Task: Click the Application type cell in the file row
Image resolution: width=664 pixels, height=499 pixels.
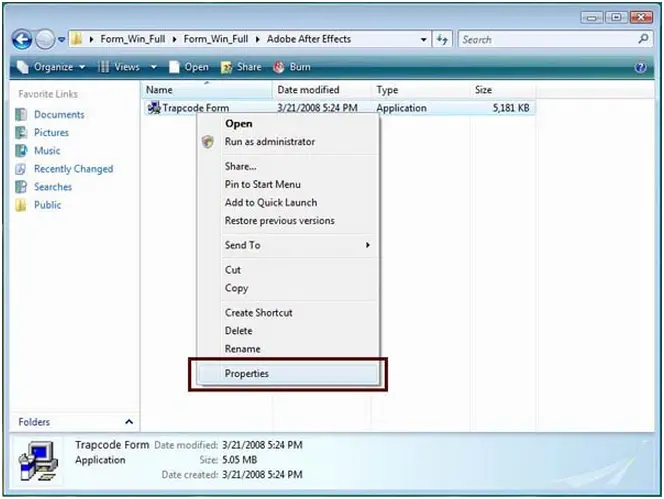Action: tap(401, 108)
